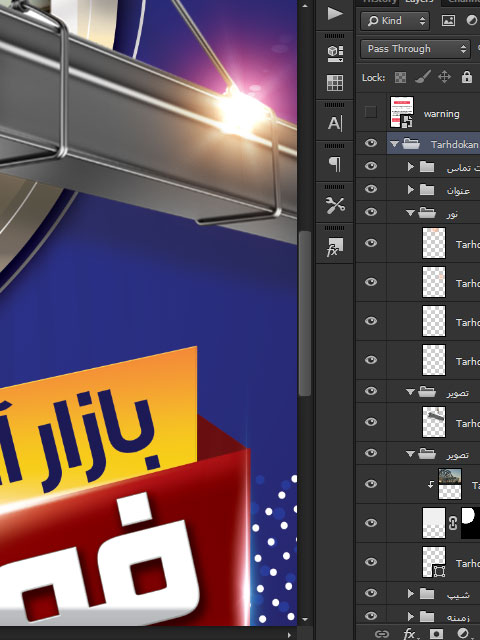Select the نور group name
480x640 pixels.
point(451,213)
